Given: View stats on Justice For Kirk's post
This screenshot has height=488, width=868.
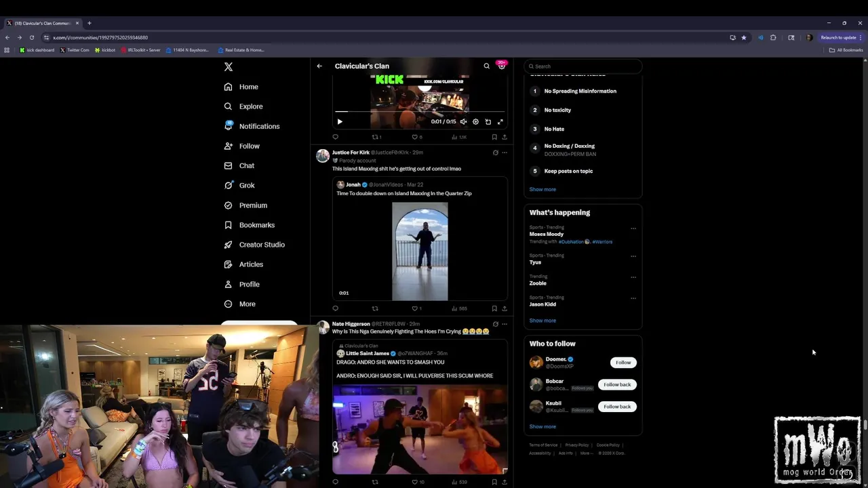Looking at the screenshot, I should coord(459,308).
